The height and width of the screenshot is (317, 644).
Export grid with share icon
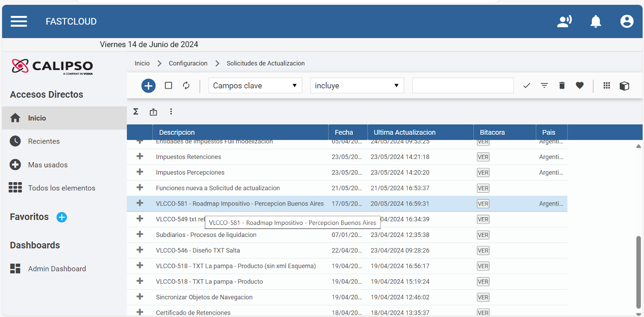point(153,112)
